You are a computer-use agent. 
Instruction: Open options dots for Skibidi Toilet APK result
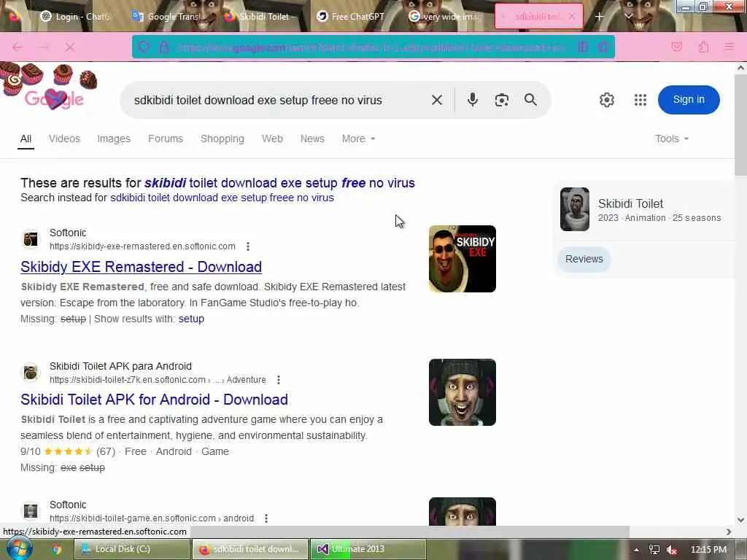click(279, 379)
